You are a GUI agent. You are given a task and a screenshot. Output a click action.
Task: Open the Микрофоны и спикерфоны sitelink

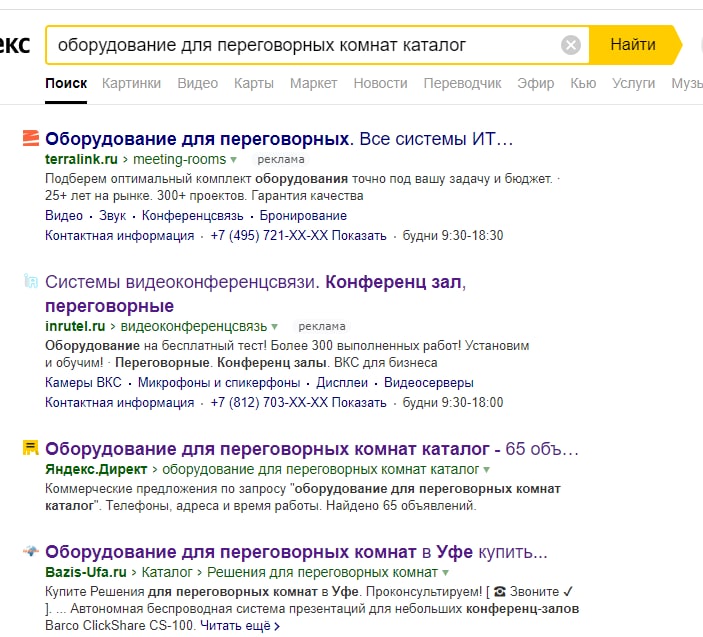coord(219,382)
